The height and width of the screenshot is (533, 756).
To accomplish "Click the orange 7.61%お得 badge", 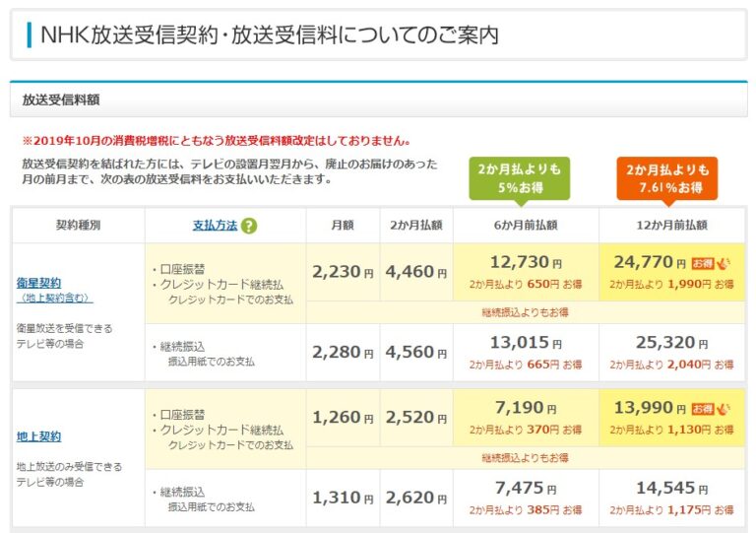I will [x=667, y=178].
